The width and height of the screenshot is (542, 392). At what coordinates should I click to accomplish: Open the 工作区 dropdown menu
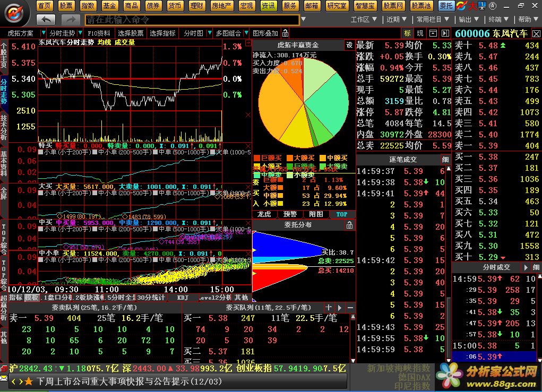pos(364,19)
